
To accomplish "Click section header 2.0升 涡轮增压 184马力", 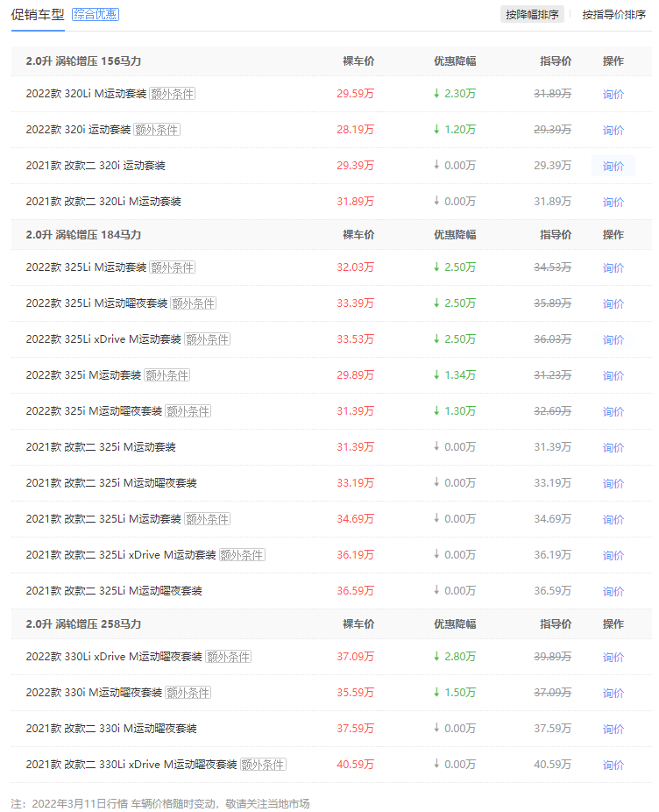I will (83, 235).
